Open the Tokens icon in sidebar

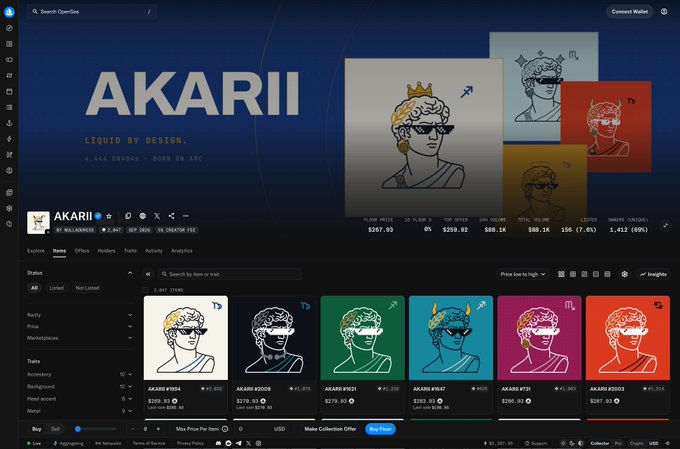point(9,60)
